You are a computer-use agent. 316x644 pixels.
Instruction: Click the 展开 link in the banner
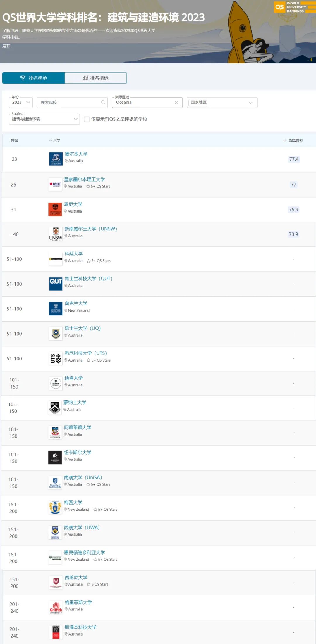click(6, 46)
